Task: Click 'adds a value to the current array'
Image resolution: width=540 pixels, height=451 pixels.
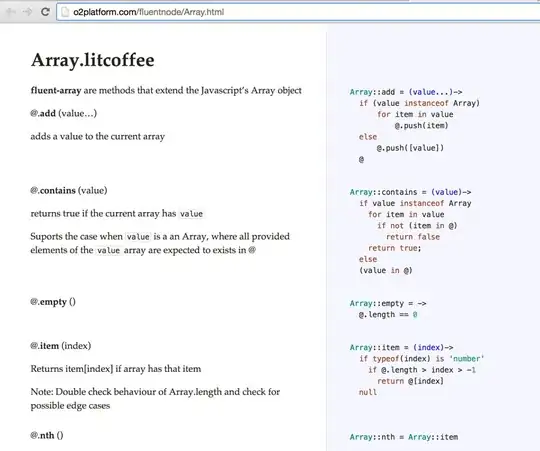Action: click(x=97, y=136)
